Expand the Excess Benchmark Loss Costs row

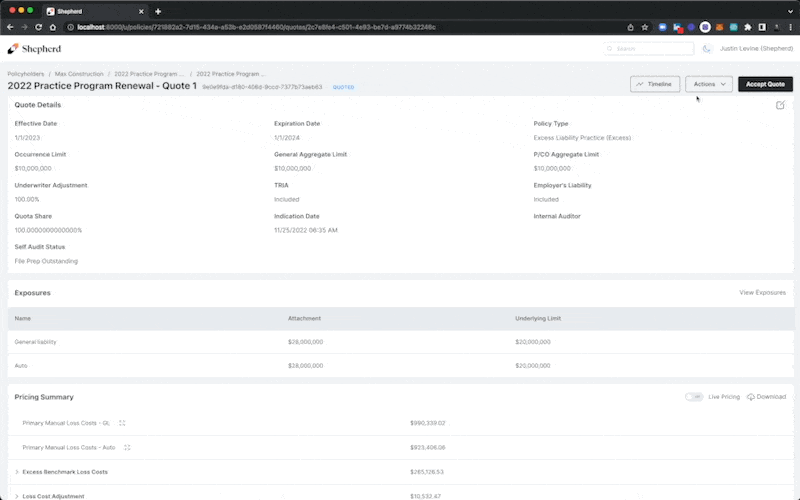17,471
